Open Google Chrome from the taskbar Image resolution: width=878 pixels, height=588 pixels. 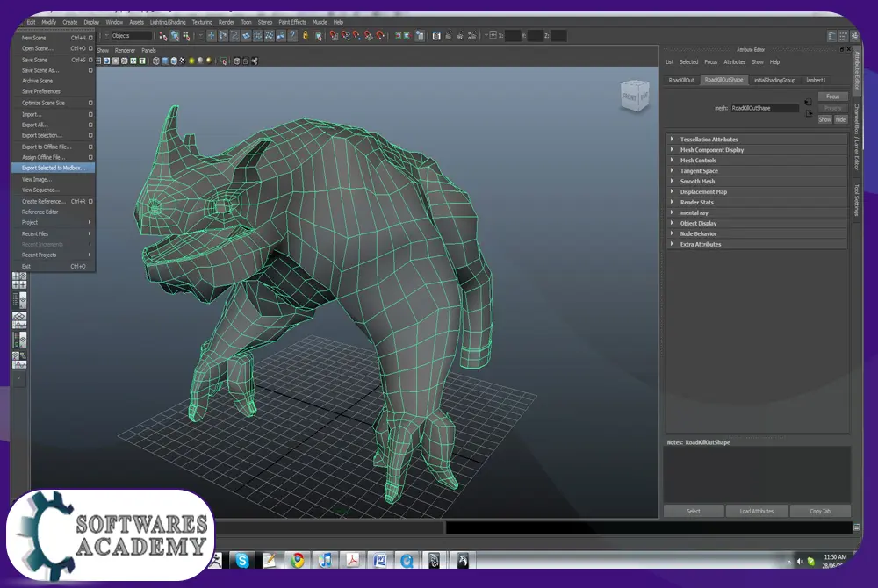pyautogui.click(x=298, y=560)
